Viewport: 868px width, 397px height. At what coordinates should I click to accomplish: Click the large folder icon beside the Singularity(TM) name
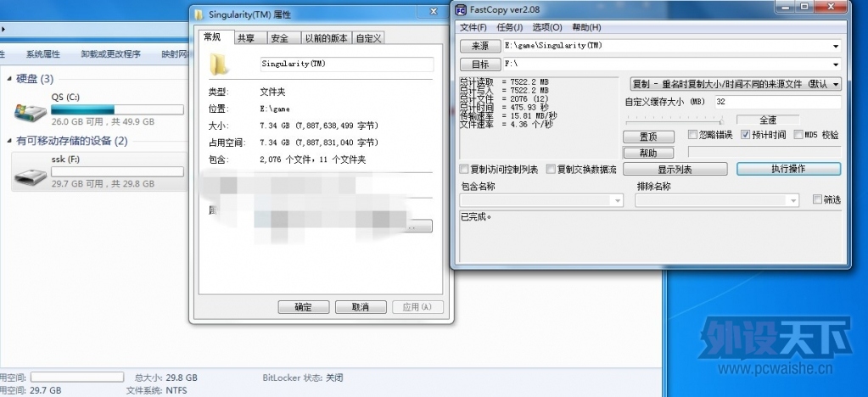tap(219, 64)
